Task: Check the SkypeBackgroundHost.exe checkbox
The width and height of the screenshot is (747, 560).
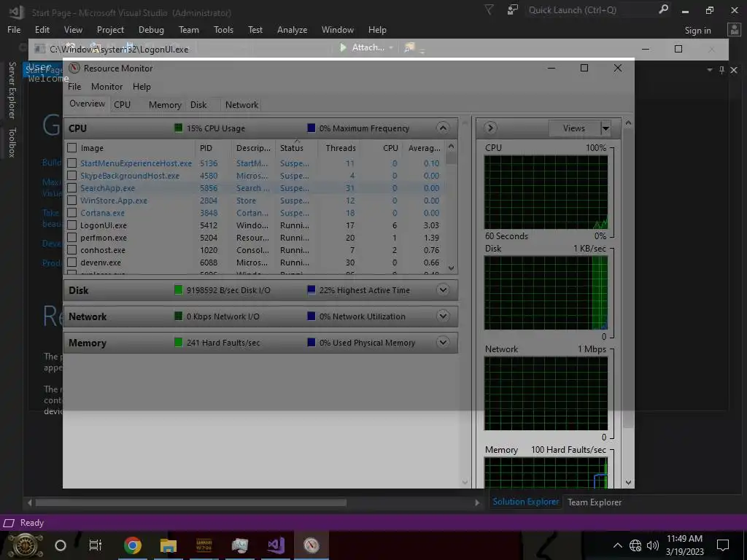Action: point(72,176)
